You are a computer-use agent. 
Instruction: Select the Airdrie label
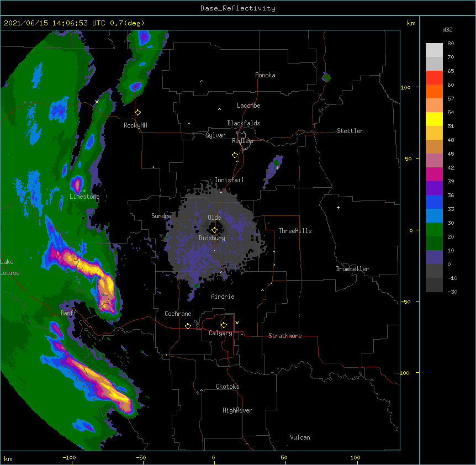(x=223, y=297)
